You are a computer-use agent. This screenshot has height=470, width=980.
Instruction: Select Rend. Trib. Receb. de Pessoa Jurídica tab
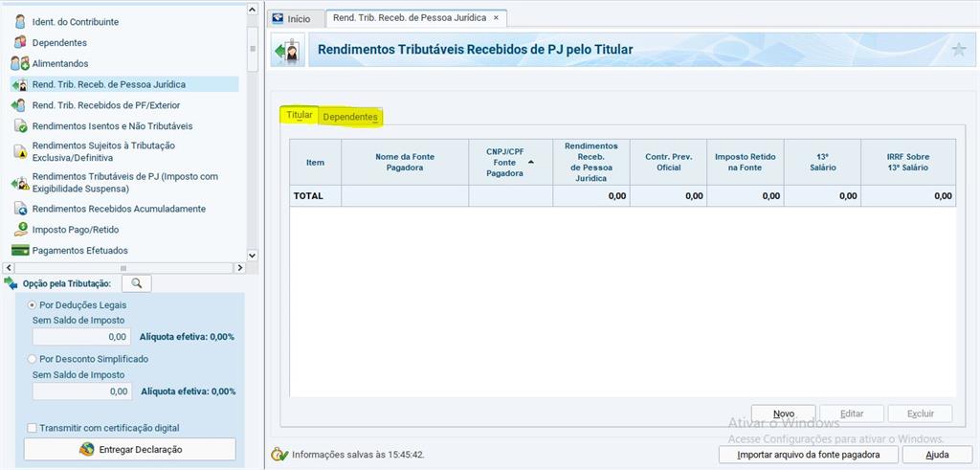(x=416, y=18)
